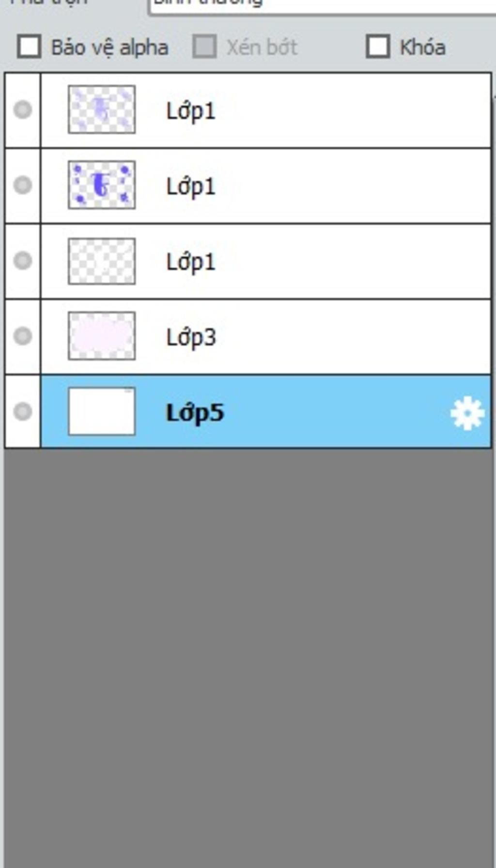Click the white thumbnail of Lớp5
The image size is (496, 868).
point(102,411)
